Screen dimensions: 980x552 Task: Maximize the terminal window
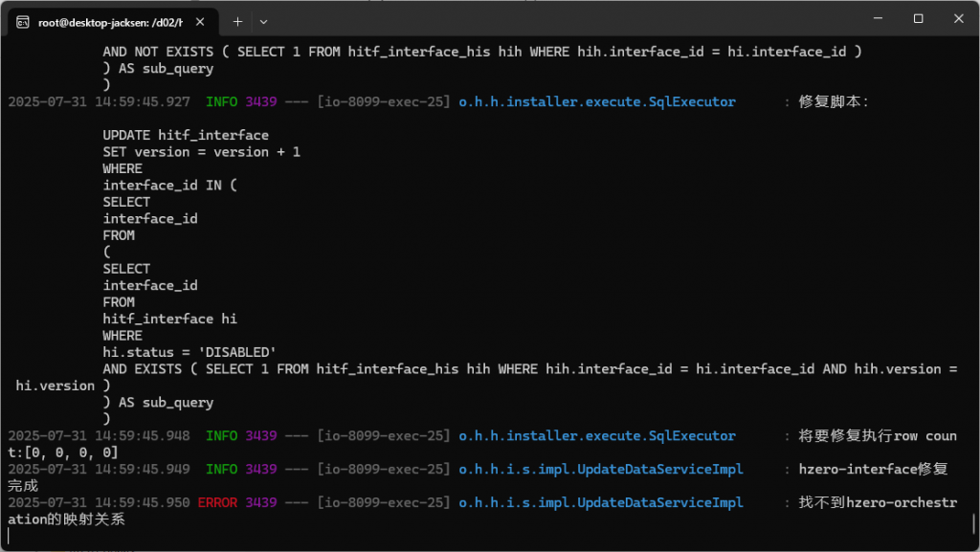[918, 19]
